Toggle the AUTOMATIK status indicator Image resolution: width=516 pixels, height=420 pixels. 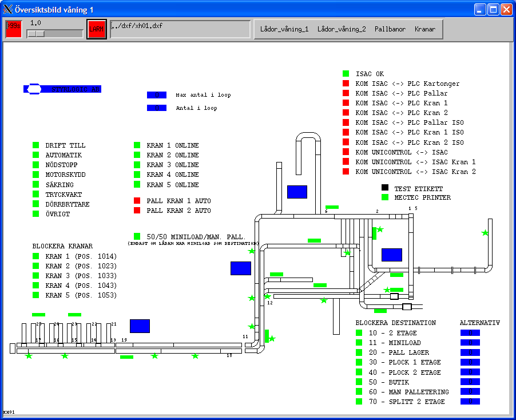(x=36, y=154)
